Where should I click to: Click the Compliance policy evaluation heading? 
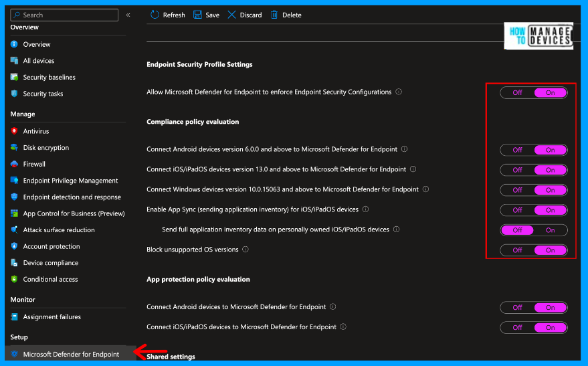[193, 122]
